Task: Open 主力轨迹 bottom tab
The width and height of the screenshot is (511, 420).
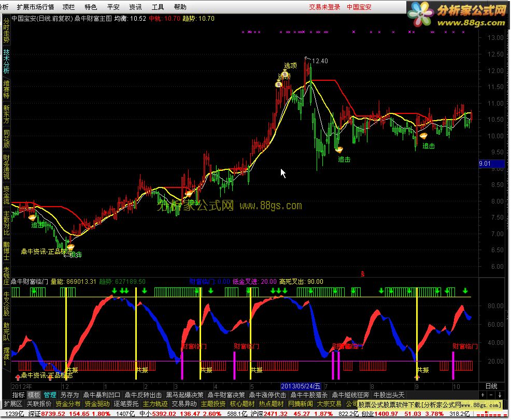Action: [x=155, y=404]
